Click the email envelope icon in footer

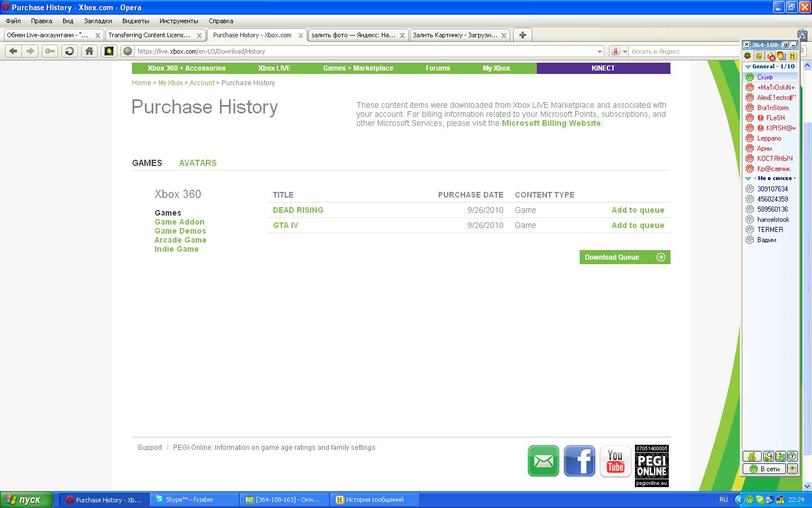coord(544,461)
